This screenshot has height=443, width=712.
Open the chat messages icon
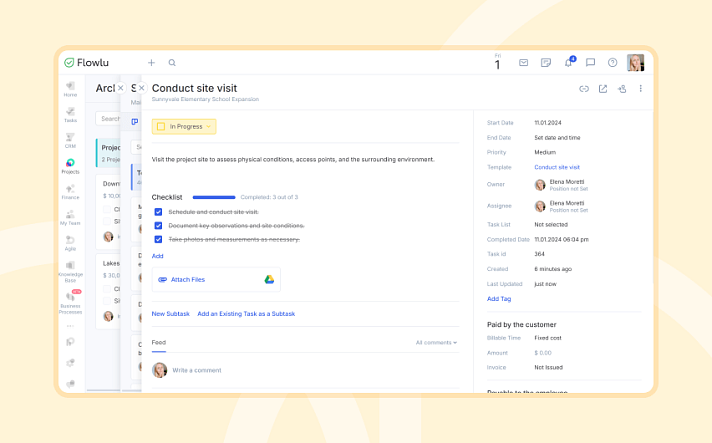coord(590,63)
